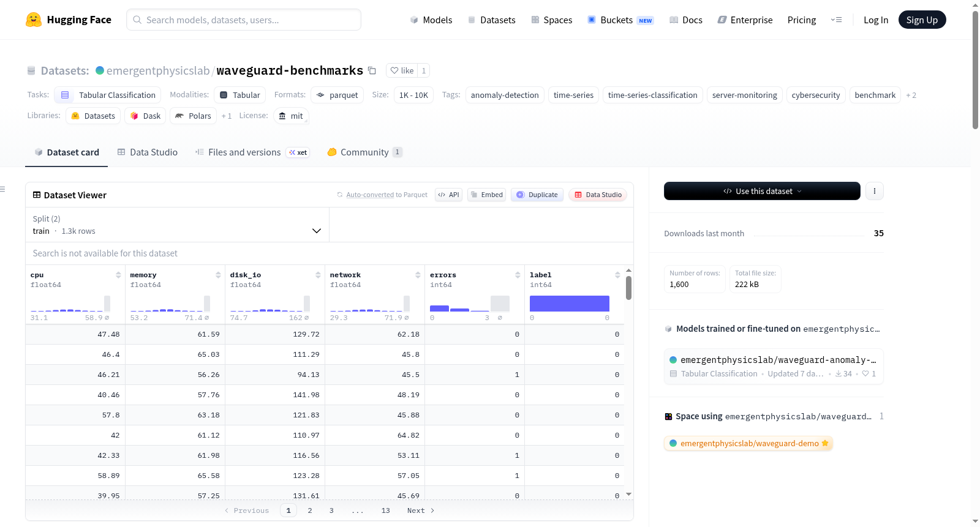Screen dimensions: 980x527
Task: Switch to the Community tab
Action: pos(364,152)
